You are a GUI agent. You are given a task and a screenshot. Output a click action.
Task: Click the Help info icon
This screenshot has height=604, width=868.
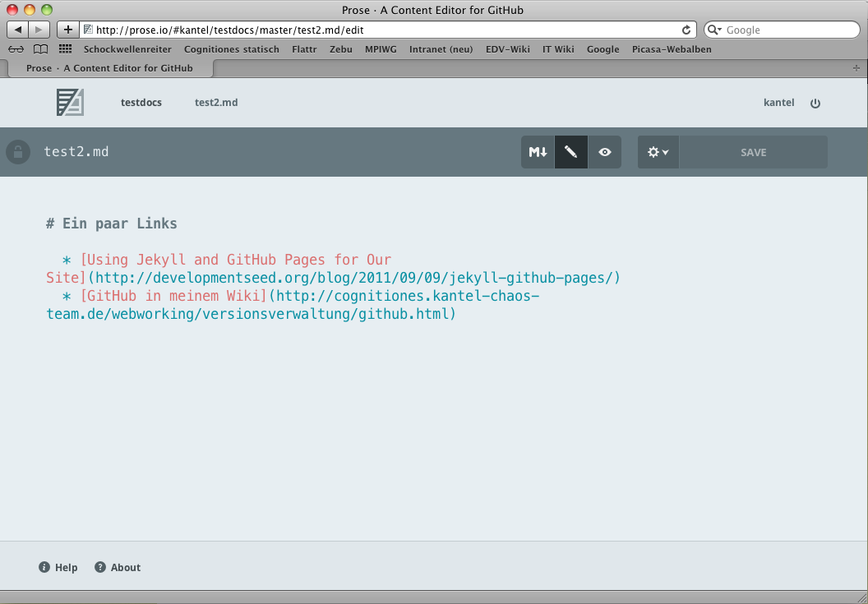[44, 567]
